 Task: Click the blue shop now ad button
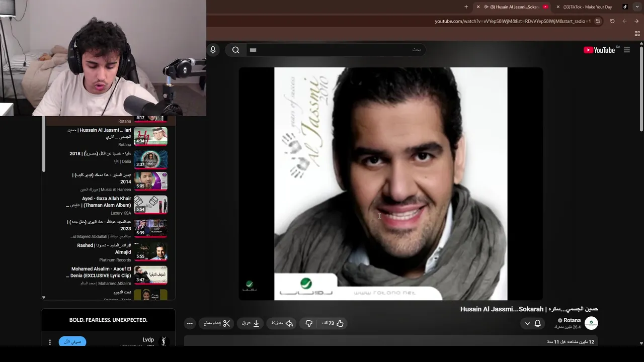click(72, 342)
